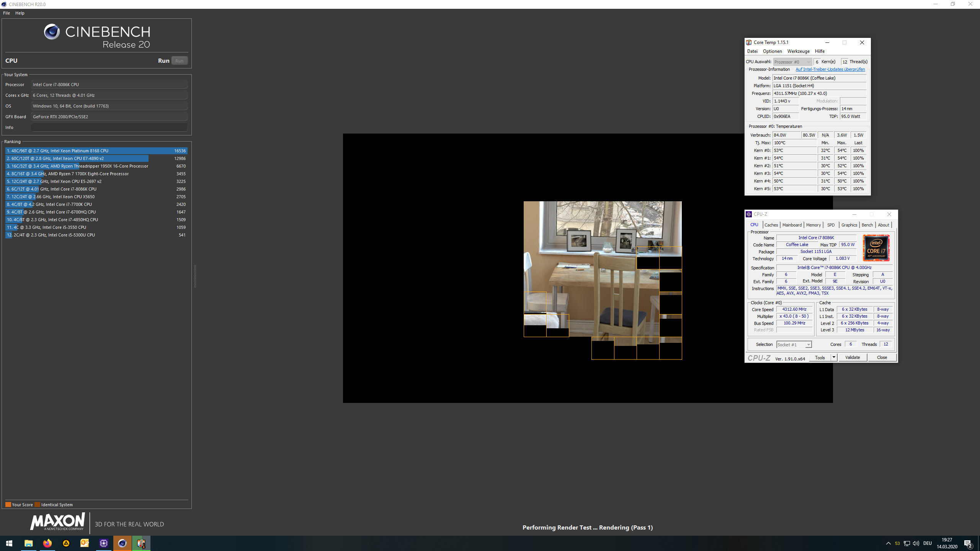Launch Firefox from the taskbar
The width and height of the screenshot is (980, 551).
(x=47, y=543)
